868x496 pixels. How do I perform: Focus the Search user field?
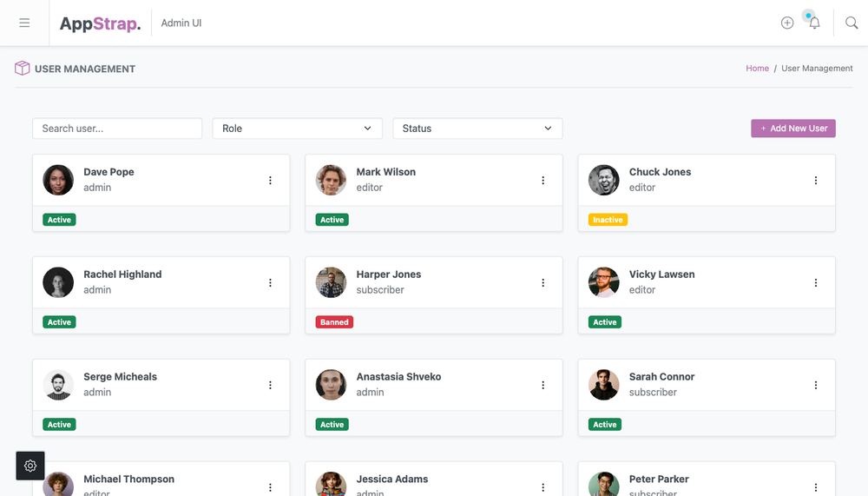[117, 128]
